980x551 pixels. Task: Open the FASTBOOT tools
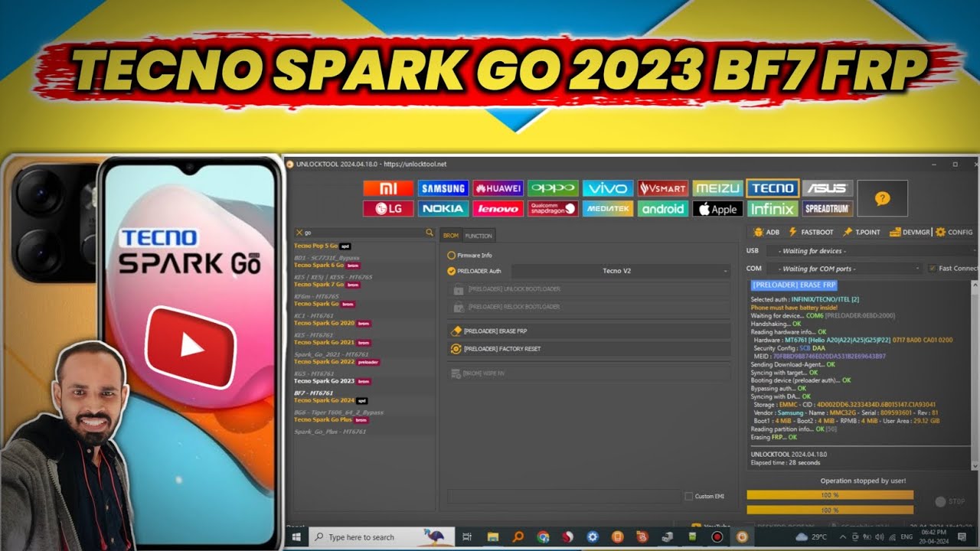[x=811, y=232]
